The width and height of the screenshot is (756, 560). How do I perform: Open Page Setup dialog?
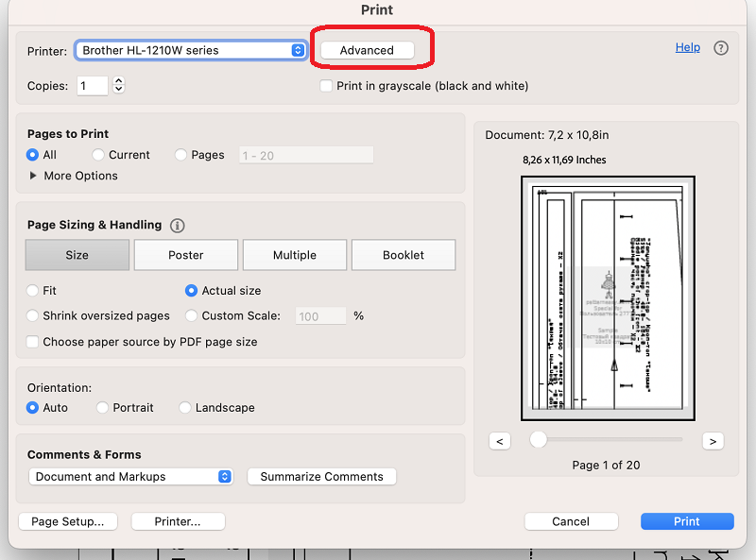(x=67, y=521)
